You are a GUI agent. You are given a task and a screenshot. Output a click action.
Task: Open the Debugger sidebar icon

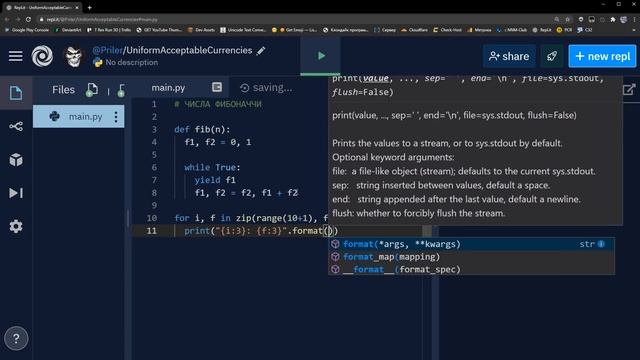(16, 193)
